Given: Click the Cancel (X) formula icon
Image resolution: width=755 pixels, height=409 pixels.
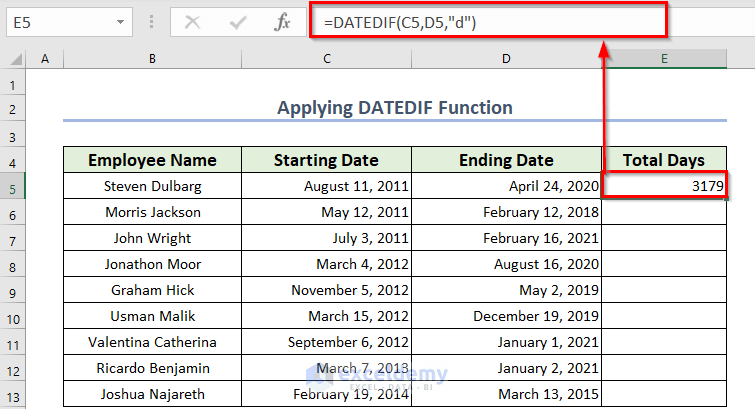Looking at the screenshot, I should (193, 20).
